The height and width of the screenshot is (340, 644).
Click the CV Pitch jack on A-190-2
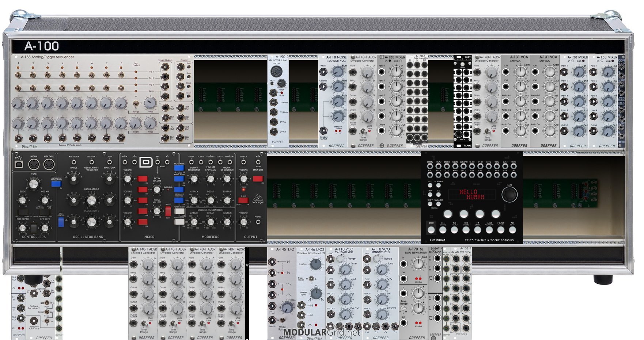[273, 112]
